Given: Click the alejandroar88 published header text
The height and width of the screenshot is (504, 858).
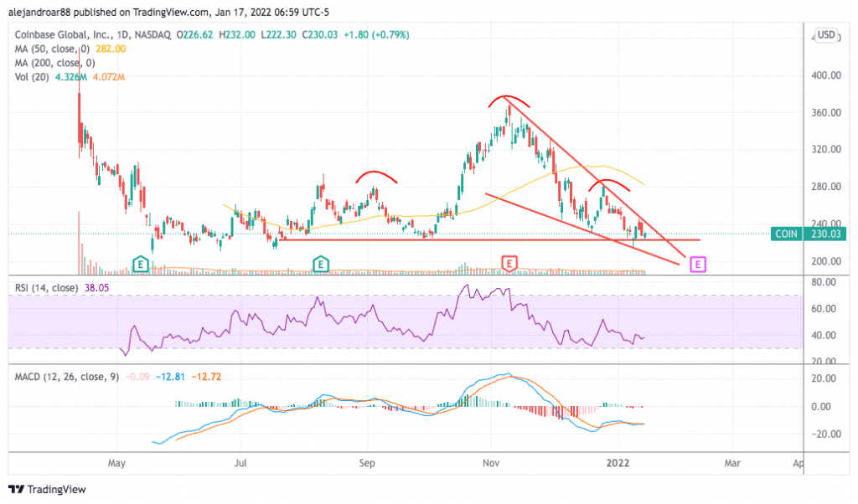Looking at the screenshot, I should [x=168, y=12].
